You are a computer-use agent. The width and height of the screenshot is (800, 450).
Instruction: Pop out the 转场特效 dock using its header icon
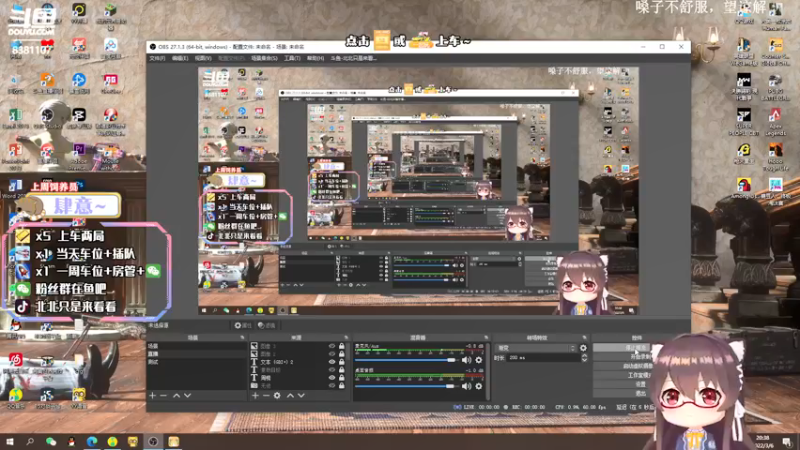click(x=584, y=338)
